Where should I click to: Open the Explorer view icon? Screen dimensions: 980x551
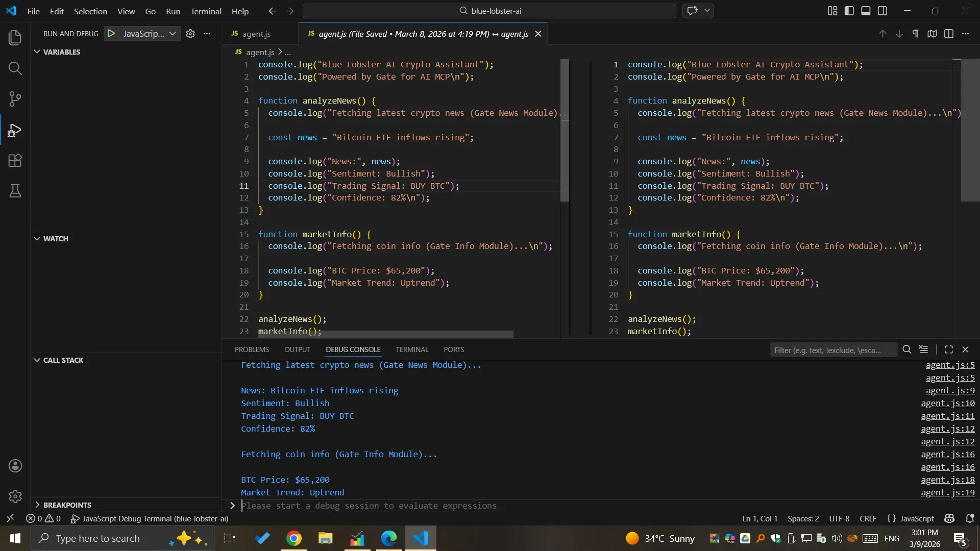click(15, 38)
